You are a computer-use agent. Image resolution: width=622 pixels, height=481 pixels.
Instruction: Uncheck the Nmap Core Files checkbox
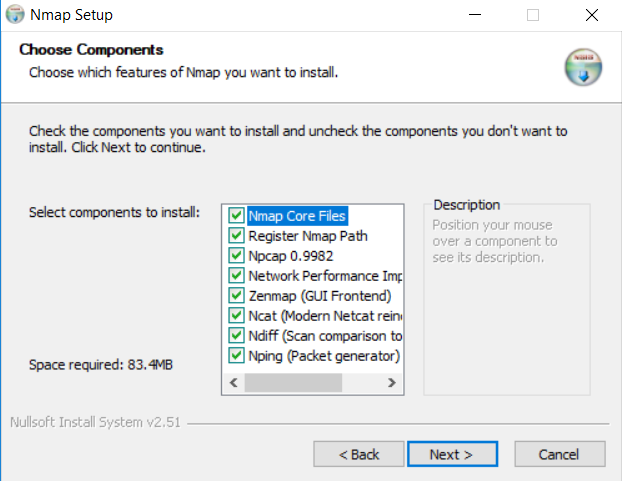[236, 216]
